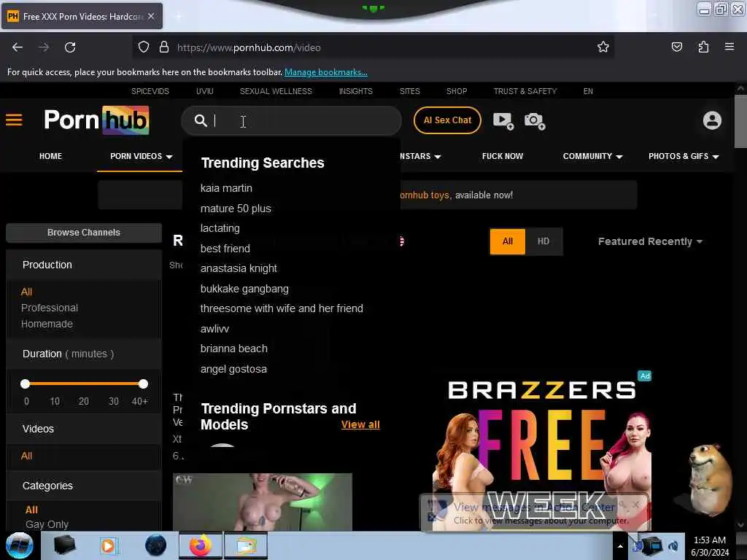This screenshot has height=560, width=747.
Task: Open the Firefox extensions puzzle icon
Action: coord(703,47)
